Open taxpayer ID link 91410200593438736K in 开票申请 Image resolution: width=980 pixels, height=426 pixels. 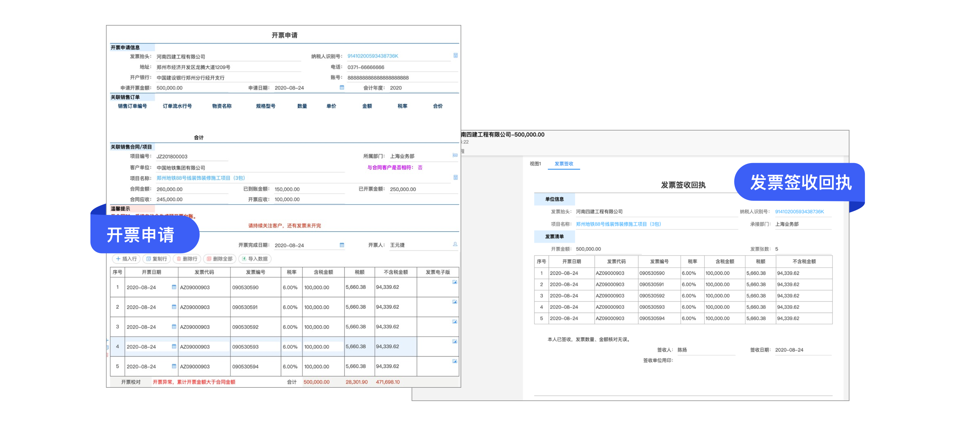(x=373, y=56)
